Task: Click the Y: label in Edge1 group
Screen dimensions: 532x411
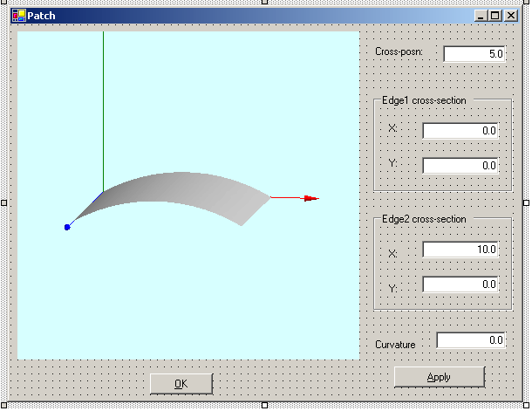Action: click(x=392, y=163)
